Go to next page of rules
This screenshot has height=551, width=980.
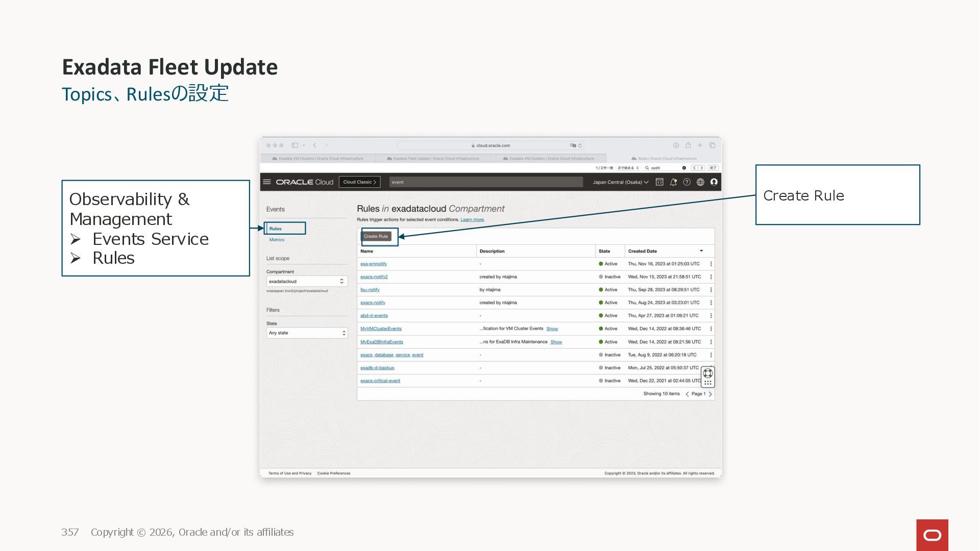(710, 394)
